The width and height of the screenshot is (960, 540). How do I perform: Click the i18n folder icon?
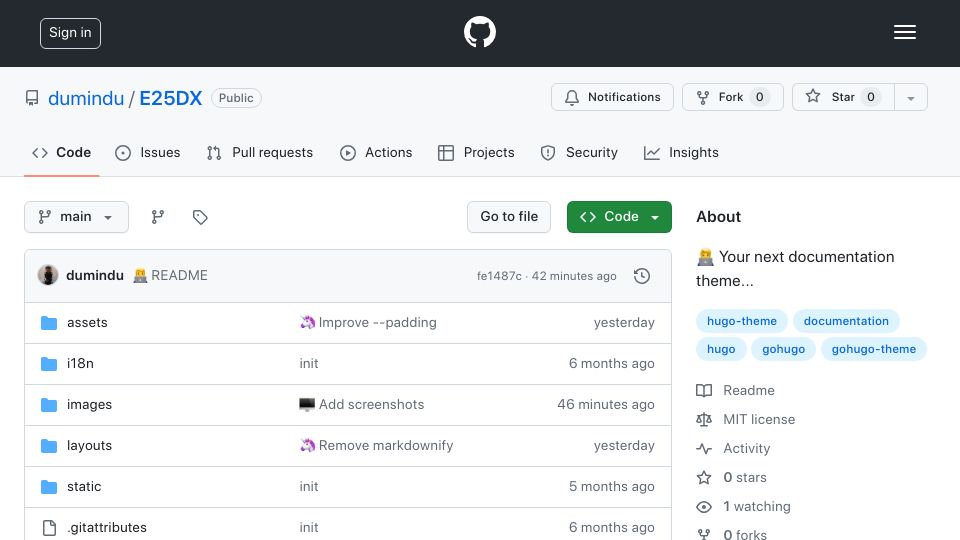pos(49,364)
